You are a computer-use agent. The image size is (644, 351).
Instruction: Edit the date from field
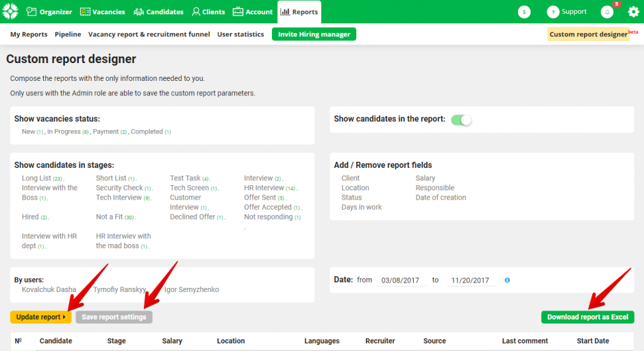pyautogui.click(x=401, y=280)
